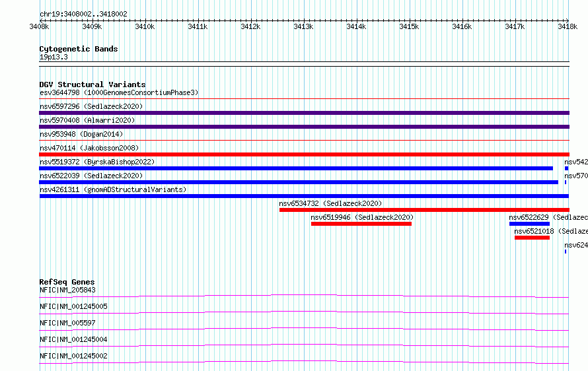
Task: Click the 3418k ruler tick label
Action: click(x=568, y=26)
